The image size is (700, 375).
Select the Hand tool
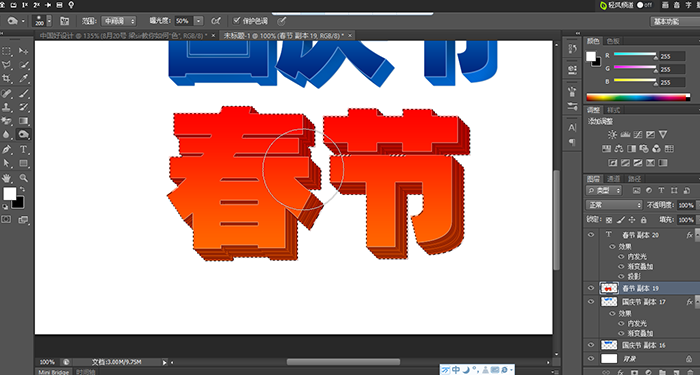[7, 178]
